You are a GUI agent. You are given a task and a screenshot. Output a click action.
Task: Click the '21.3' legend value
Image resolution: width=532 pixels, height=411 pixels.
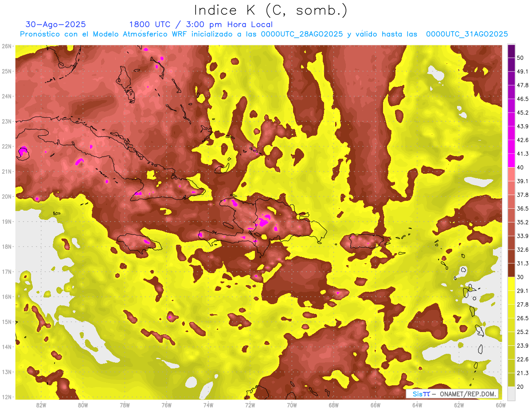(x=523, y=373)
